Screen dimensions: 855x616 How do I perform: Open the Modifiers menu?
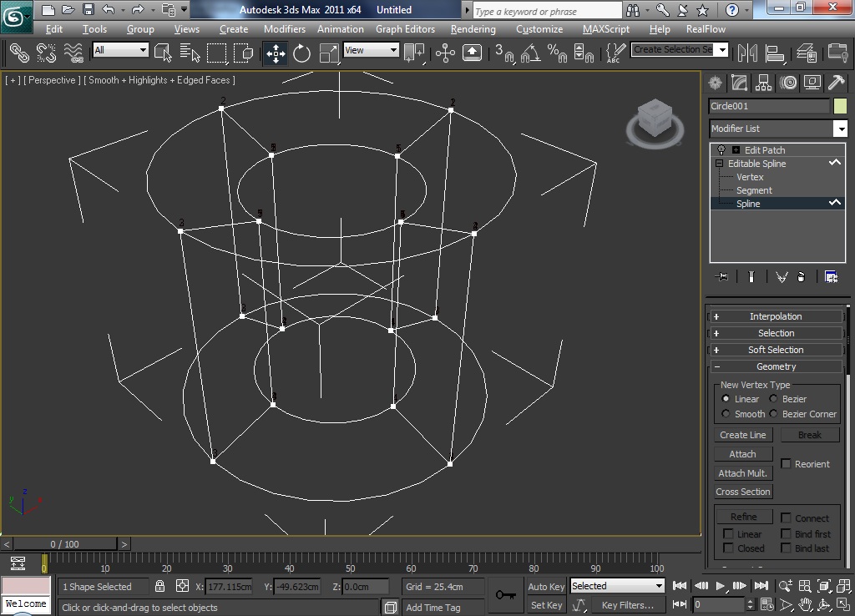tap(285, 29)
